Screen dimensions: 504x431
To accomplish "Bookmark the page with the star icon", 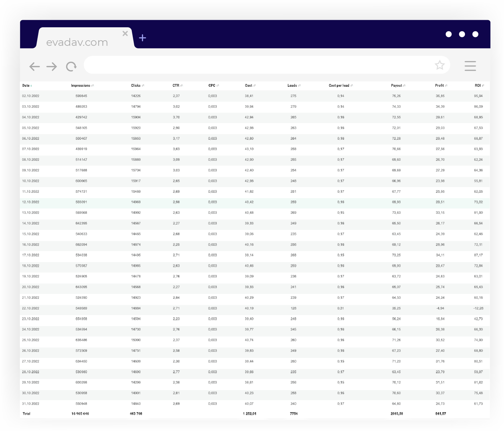I will pyautogui.click(x=440, y=65).
